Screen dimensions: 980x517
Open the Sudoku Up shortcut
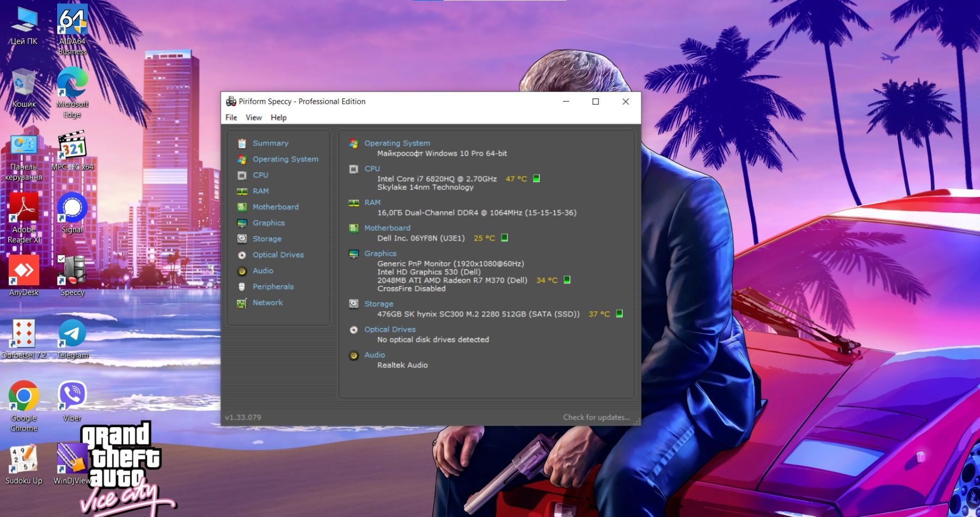(x=24, y=464)
